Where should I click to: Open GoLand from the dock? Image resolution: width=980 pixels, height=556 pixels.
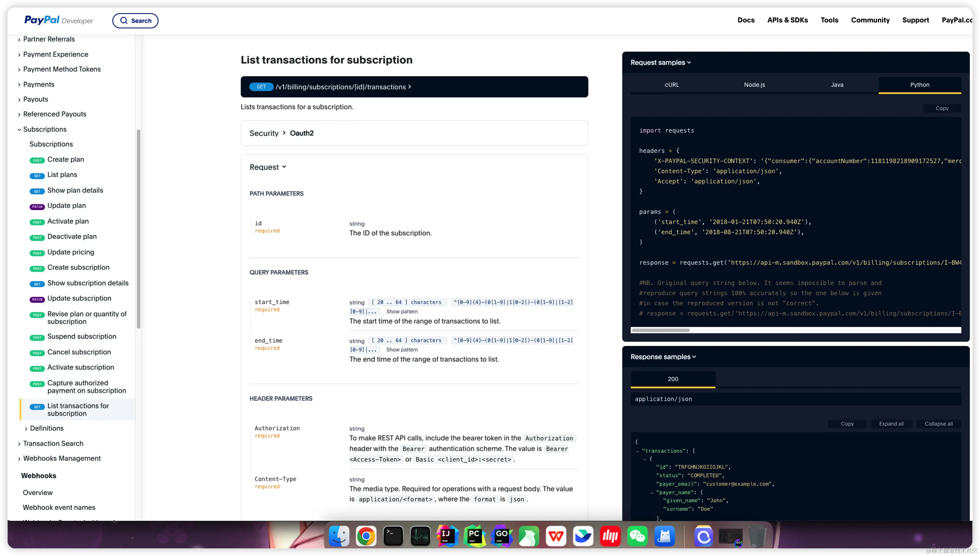tap(502, 537)
